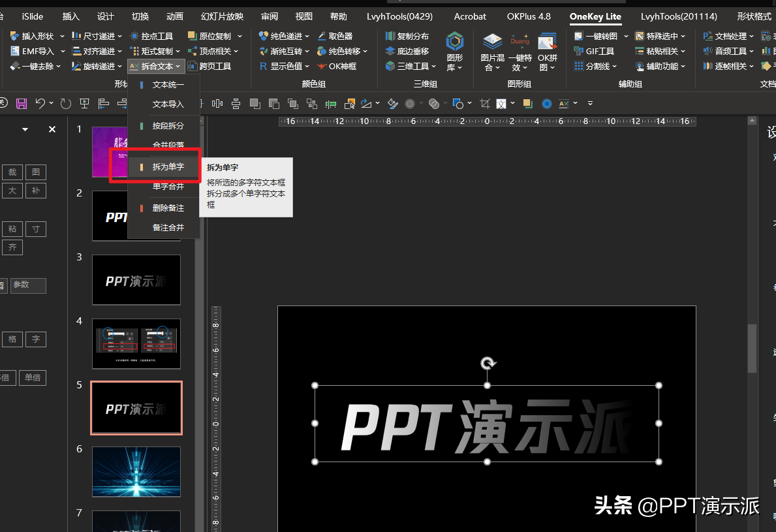Click the Save icon in quick access toolbar

click(22, 103)
